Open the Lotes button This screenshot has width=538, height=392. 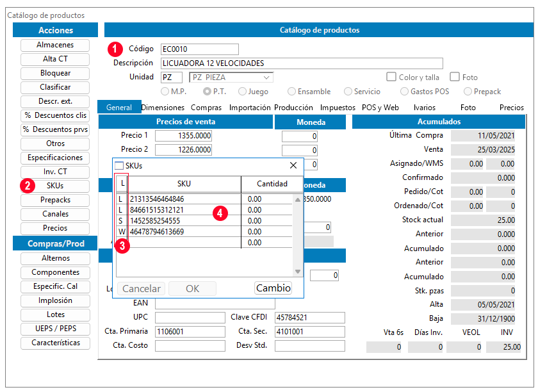55,314
